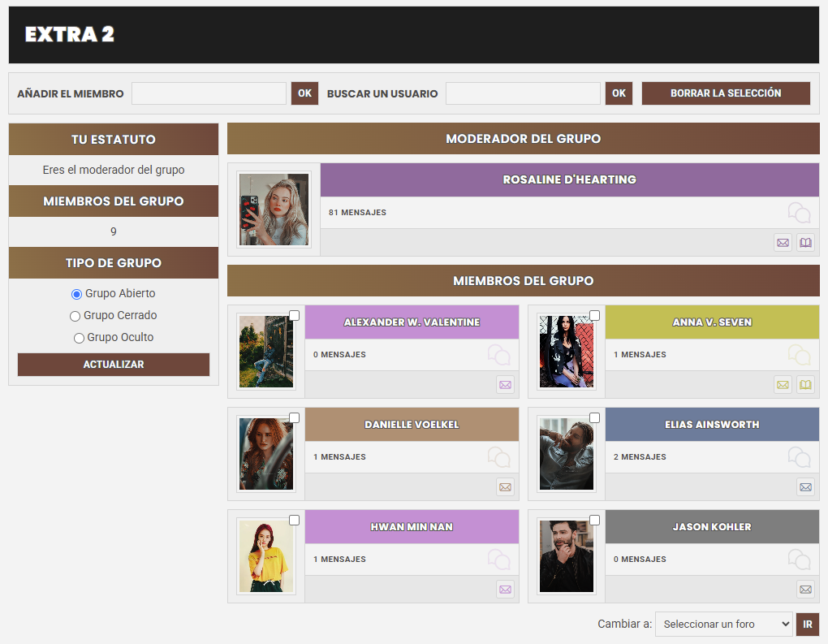Open the speech bubble icon for Hwan Min Nan's messages
Viewport: 828px width, 644px height.
499,560
